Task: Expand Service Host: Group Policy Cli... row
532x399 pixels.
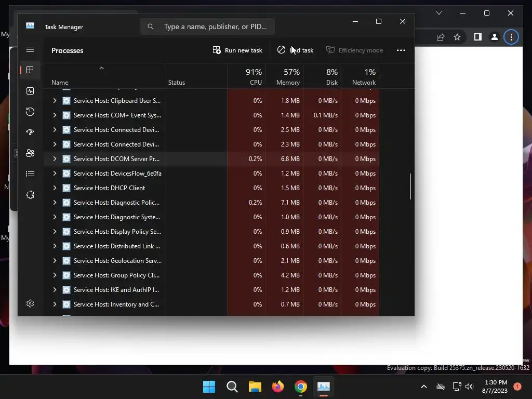Action: (x=55, y=275)
